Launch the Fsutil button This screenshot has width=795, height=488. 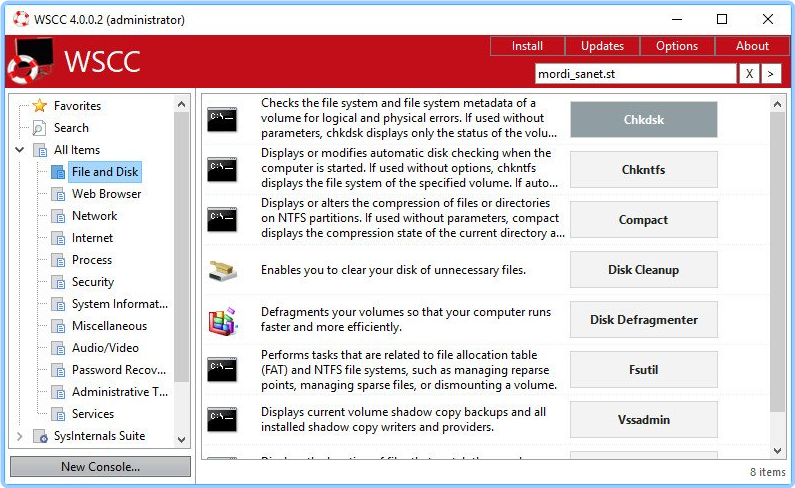(x=643, y=369)
